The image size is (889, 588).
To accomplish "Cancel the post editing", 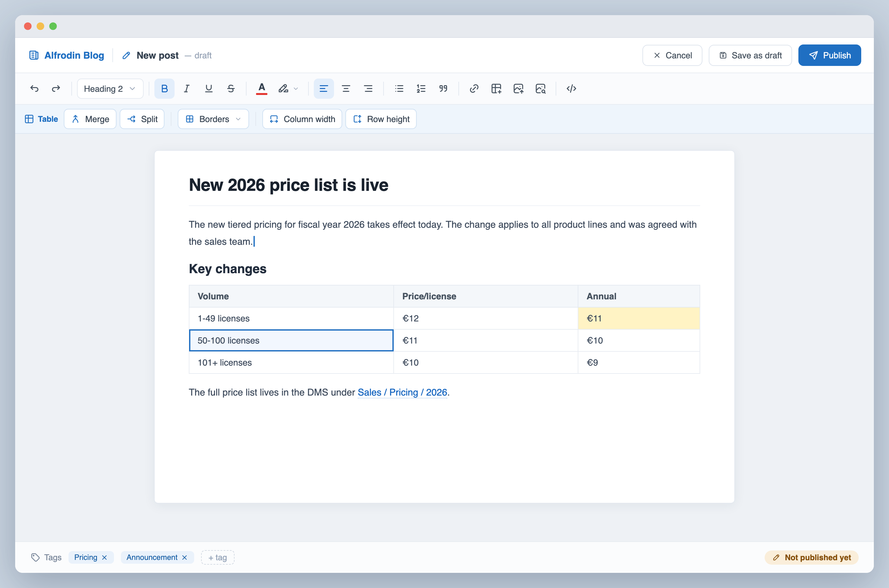I will click(672, 56).
